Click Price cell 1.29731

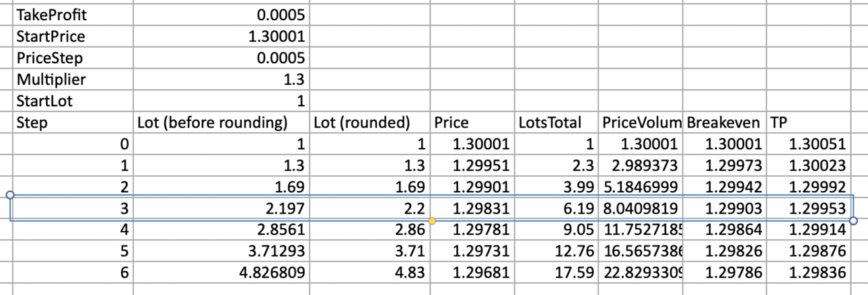tap(472, 251)
